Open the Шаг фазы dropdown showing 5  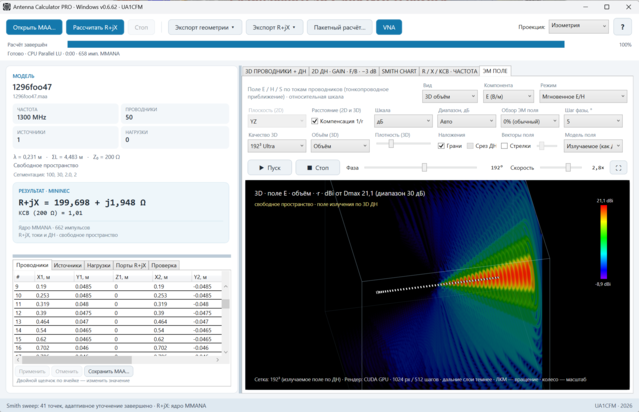click(x=593, y=121)
